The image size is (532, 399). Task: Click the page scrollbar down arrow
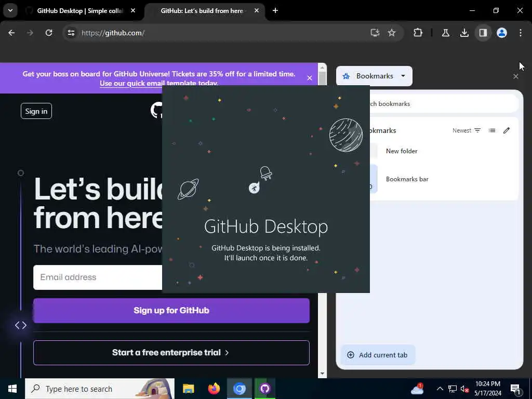[322, 374]
